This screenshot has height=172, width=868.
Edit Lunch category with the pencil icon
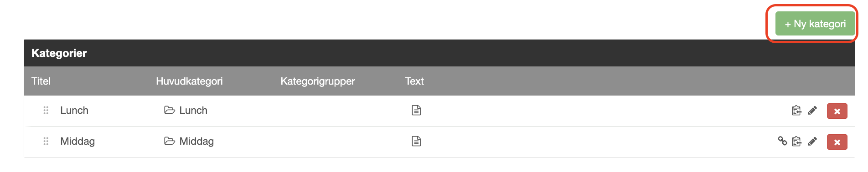point(812,111)
